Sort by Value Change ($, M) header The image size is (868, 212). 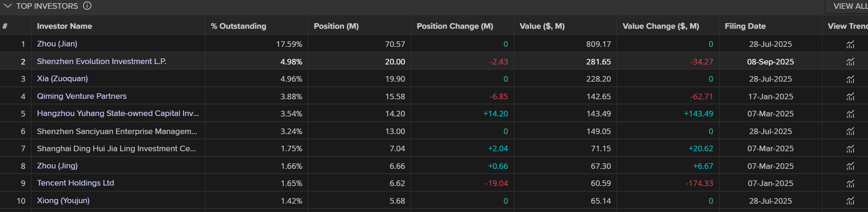pos(661,26)
